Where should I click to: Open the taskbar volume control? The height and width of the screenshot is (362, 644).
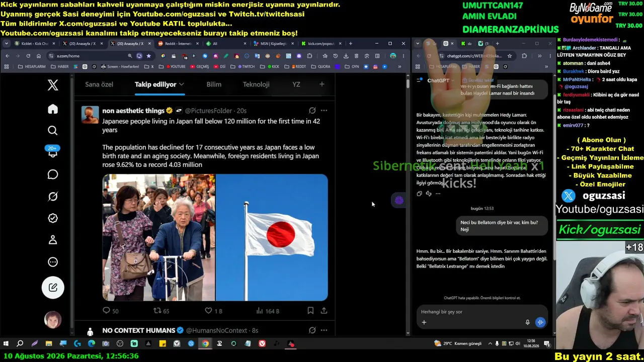point(518,344)
